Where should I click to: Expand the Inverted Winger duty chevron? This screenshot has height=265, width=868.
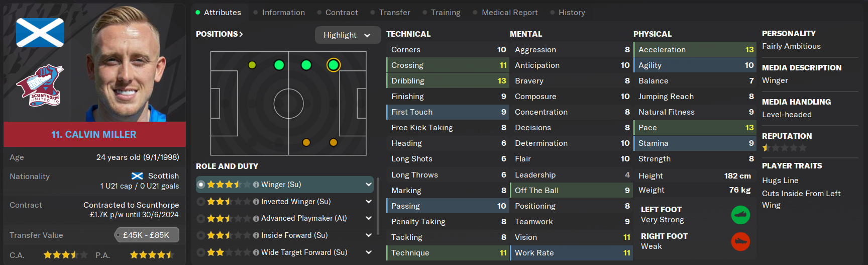pyautogui.click(x=369, y=202)
